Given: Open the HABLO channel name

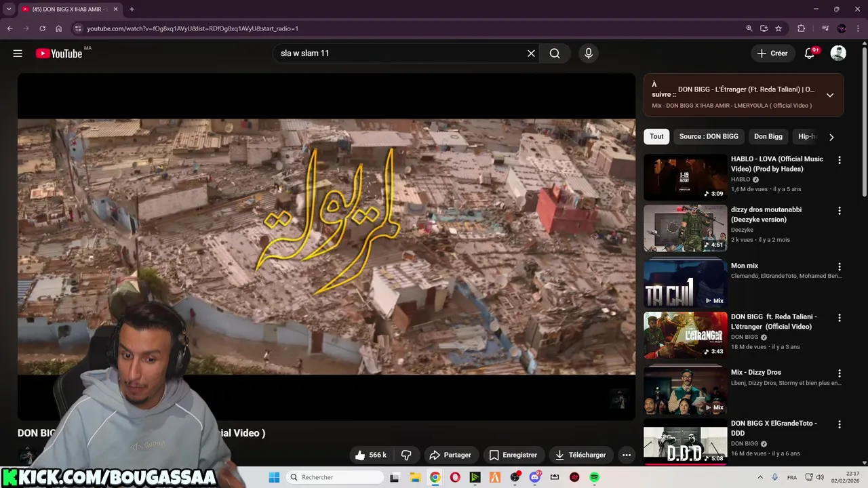Looking at the screenshot, I should pos(741,180).
